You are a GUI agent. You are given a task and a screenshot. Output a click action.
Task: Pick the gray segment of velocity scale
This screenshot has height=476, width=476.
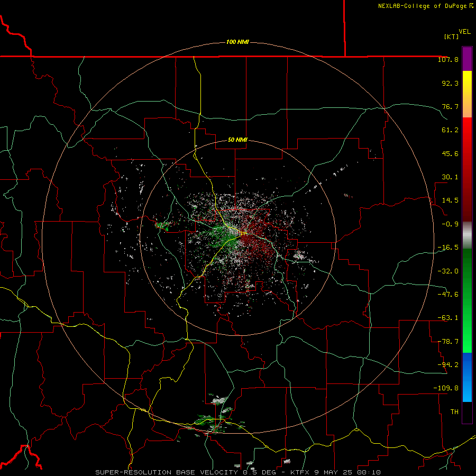[467, 235]
